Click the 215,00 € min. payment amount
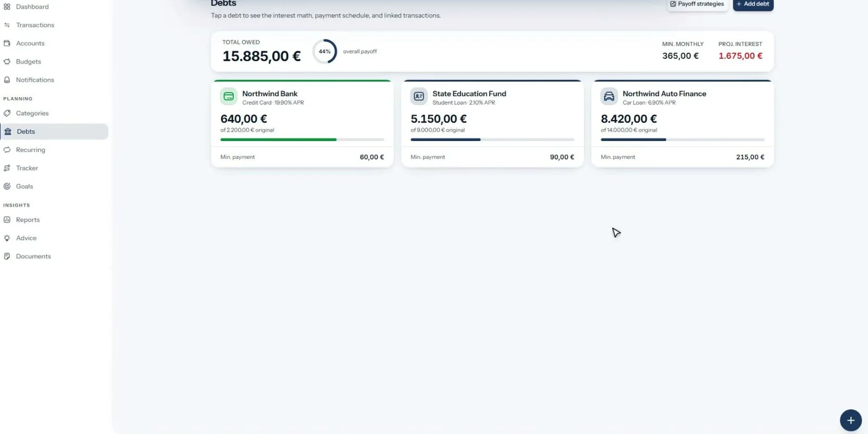 pyautogui.click(x=750, y=157)
